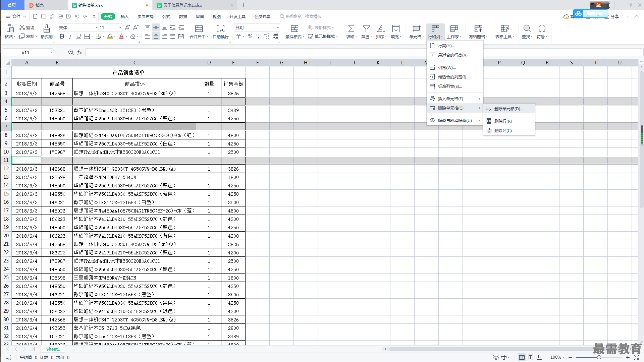
Task: Click the Symbol omega icon
Action: pyautogui.click(x=542, y=28)
